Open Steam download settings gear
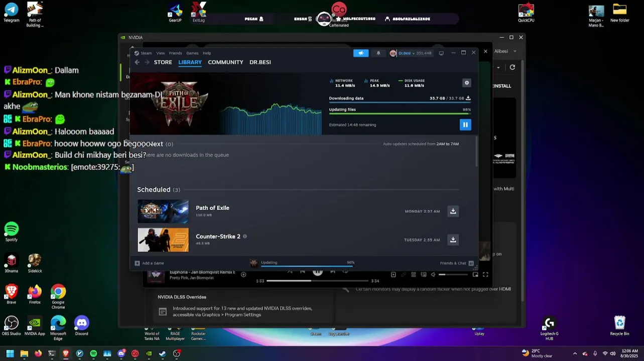 coord(467,83)
